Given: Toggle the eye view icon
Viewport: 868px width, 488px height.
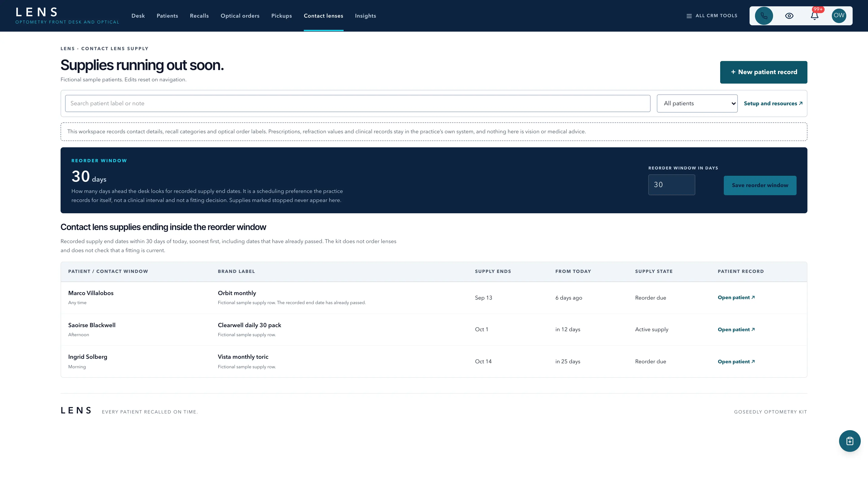Looking at the screenshot, I should click(789, 16).
